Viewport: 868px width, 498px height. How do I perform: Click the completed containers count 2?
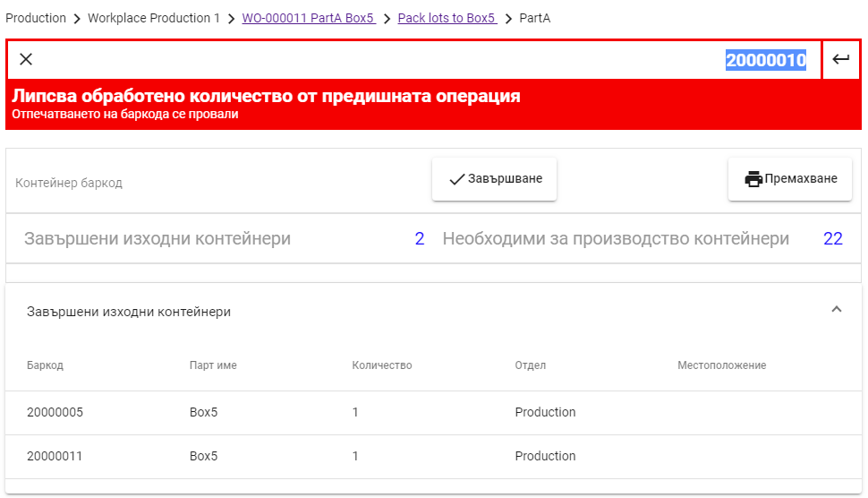coord(419,239)
